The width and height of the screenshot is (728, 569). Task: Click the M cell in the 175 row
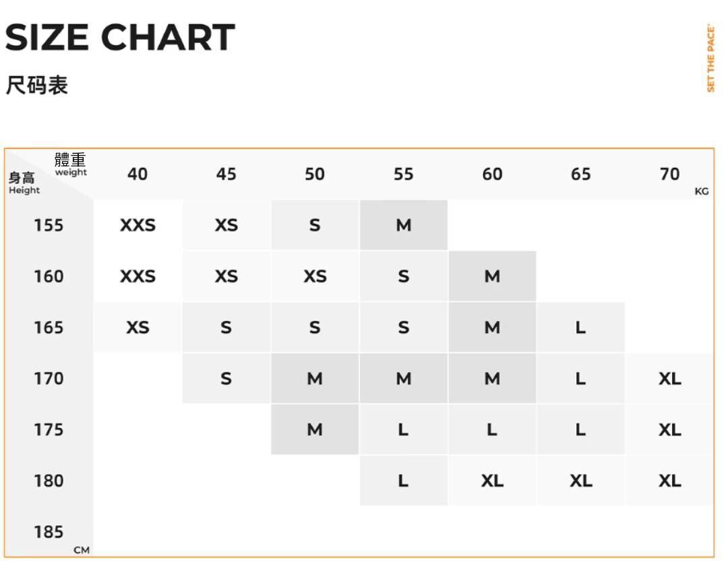[315, 430]
